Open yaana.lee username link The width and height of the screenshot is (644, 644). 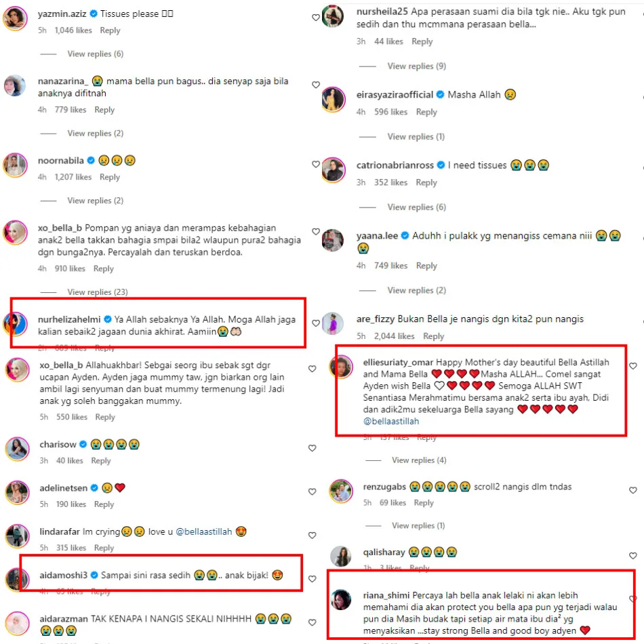pyautogui.click(x=377, y=236)
